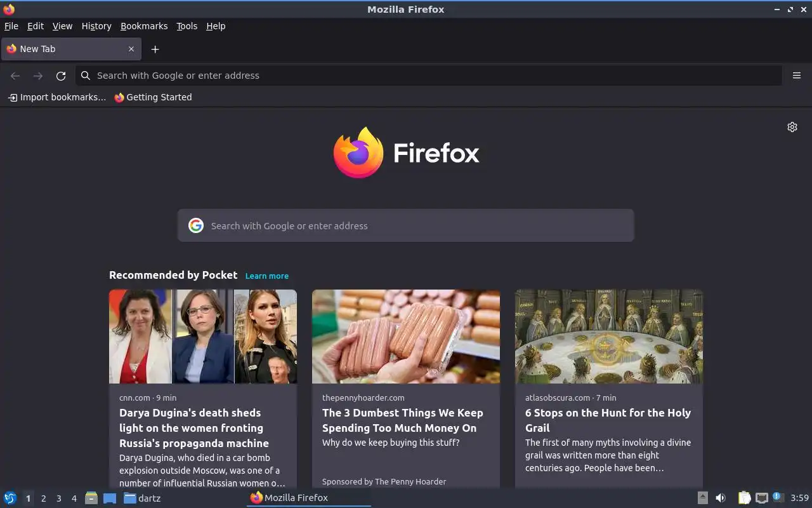Switch to workspace 2 in taskbar
The image size is (812, 508).
[x=43, y=498]
